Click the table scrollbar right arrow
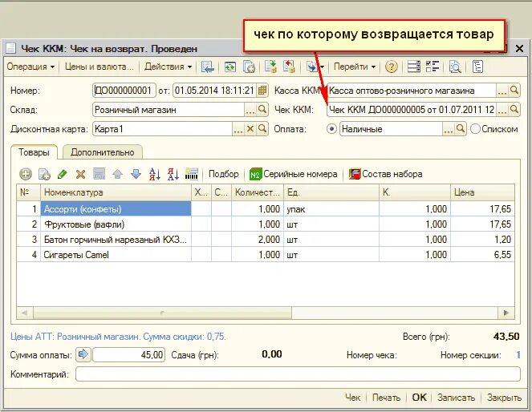Screen dimensions: 532x412 506,313
